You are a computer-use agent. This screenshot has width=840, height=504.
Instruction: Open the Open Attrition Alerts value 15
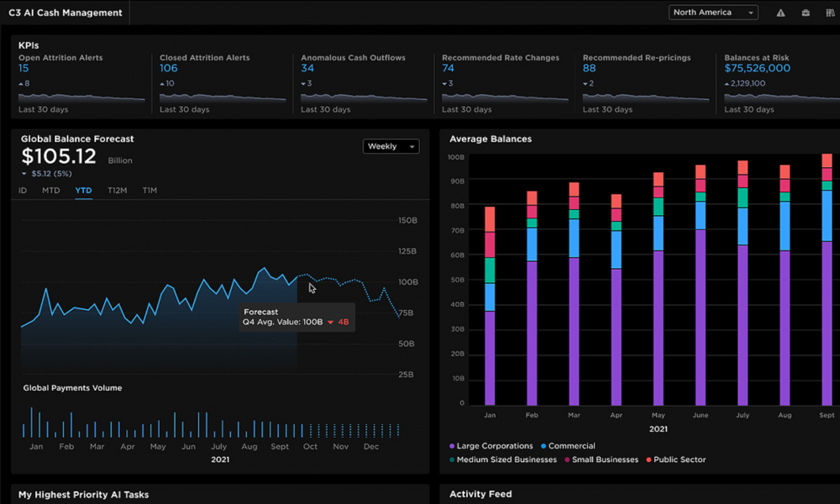tap(24, 68)
